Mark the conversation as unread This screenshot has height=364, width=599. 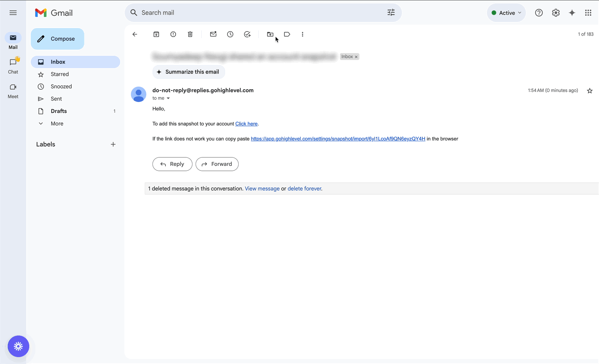point(213,34)
